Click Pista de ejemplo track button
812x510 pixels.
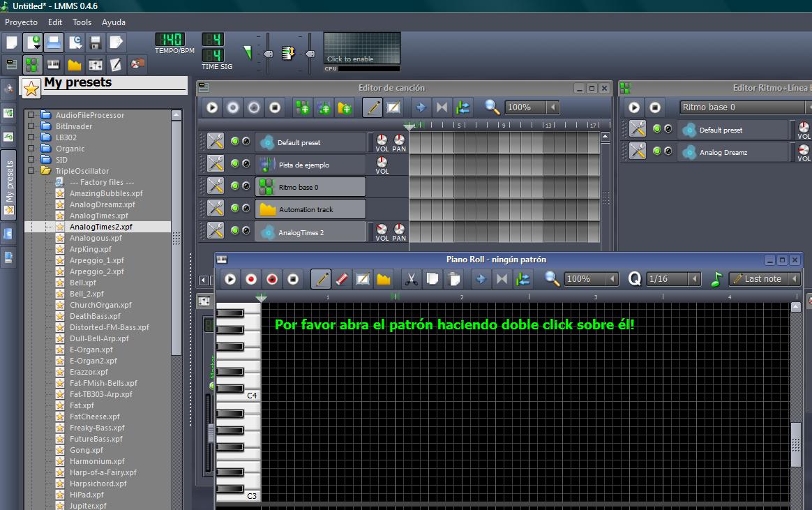point(310,165)
